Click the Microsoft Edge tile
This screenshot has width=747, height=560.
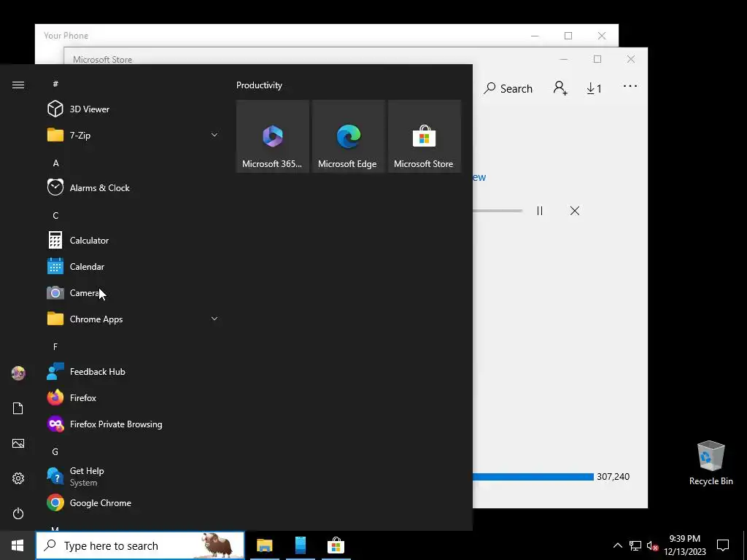[x=348, y=136]
